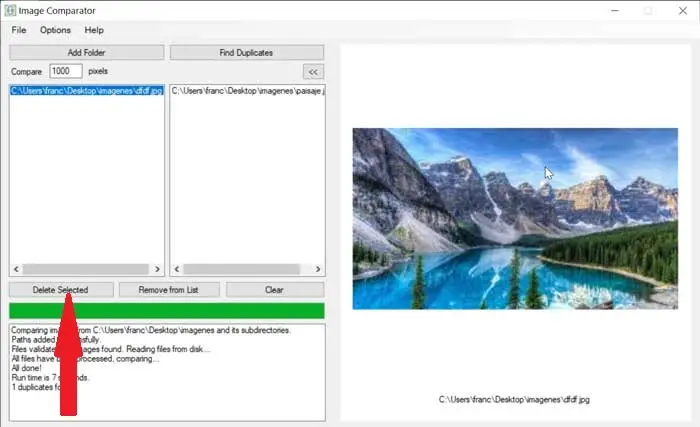Close the Image Comparator window
The width and height of the screenshot is (700, 427).
[683, 10]
